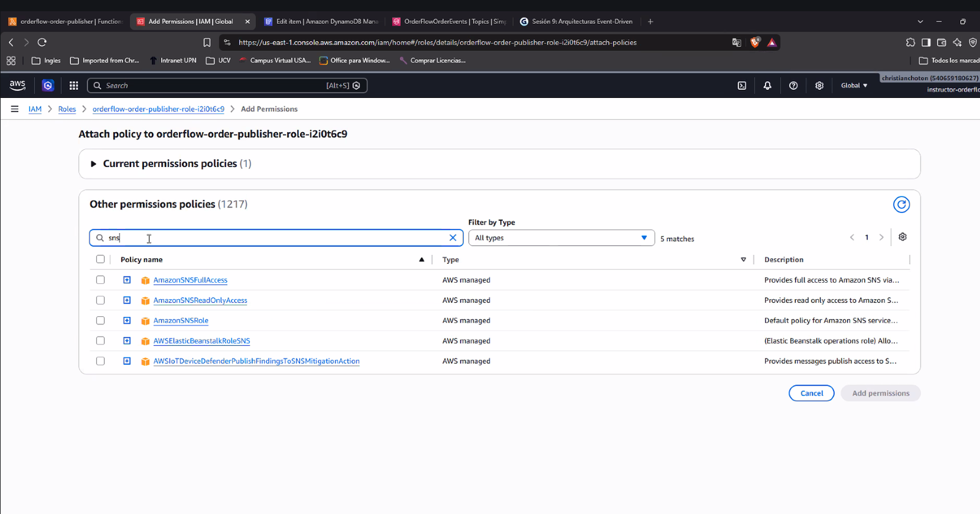Open AWS console settings gear
This screenshot has height=514, width=980.
pyautogui.click(x=820, y=86)
